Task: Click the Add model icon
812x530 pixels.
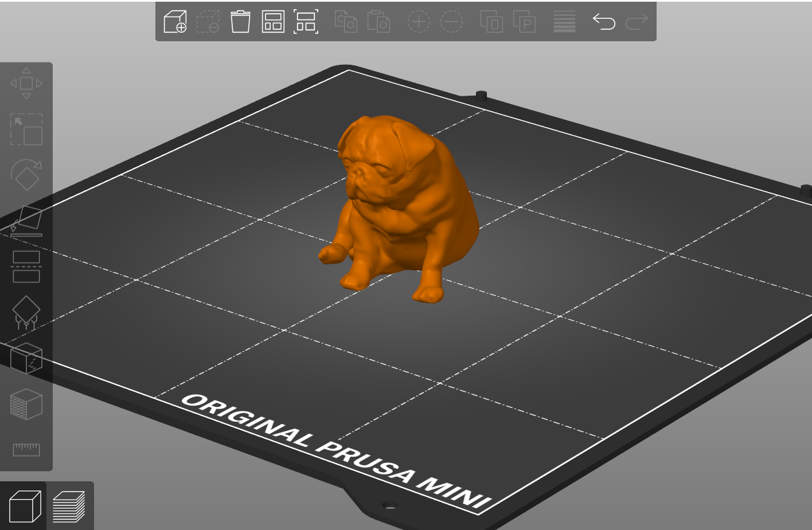Action: [175, 22]
